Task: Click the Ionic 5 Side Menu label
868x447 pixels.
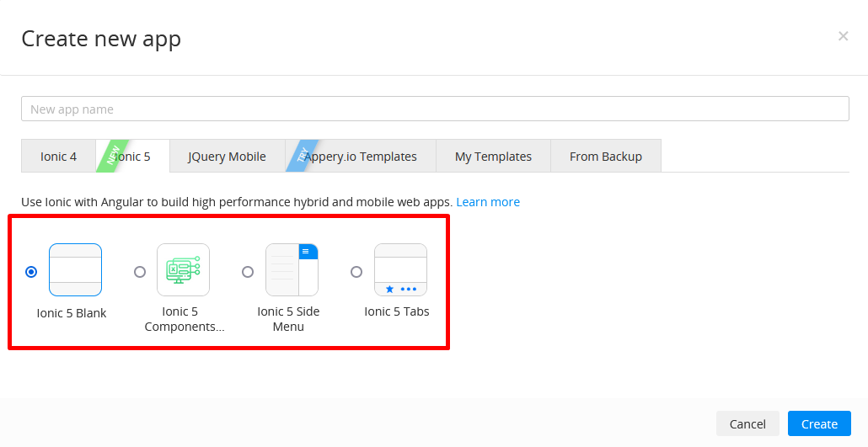Action: point(288,319)
